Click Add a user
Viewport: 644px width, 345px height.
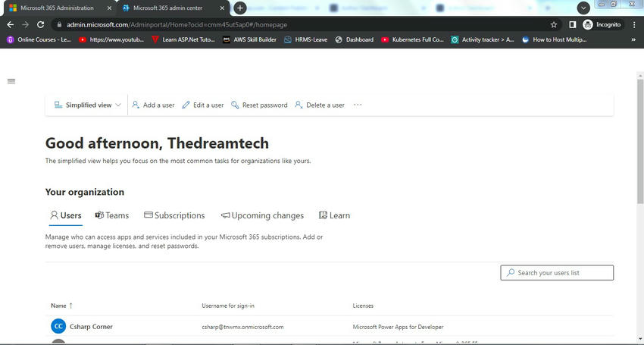point(153,105)
